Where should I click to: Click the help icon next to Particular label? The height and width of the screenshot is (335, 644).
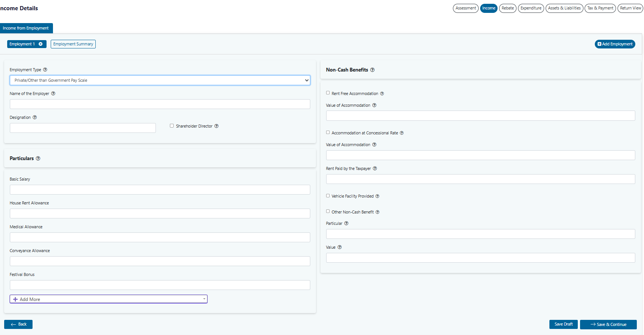(346, 223)
